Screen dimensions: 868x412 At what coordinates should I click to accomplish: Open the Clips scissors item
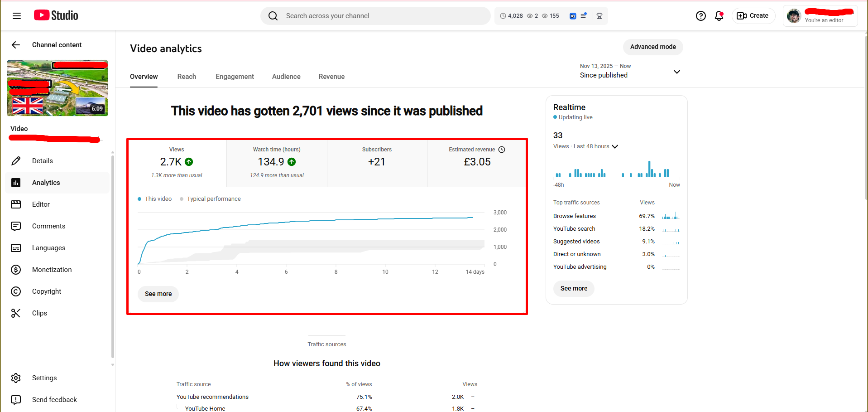[39, 313]
